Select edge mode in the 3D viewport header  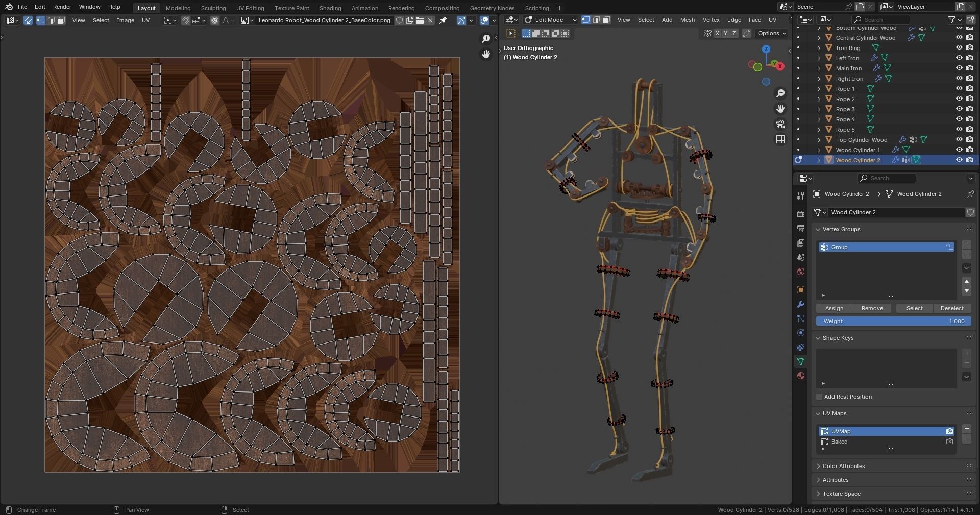click(596, 20)
